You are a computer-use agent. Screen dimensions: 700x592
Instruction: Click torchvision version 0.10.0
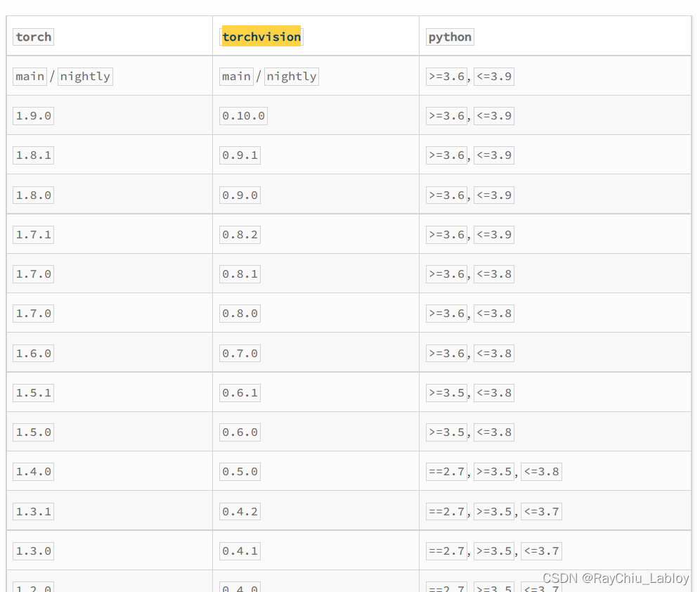(x=243, y=116)
